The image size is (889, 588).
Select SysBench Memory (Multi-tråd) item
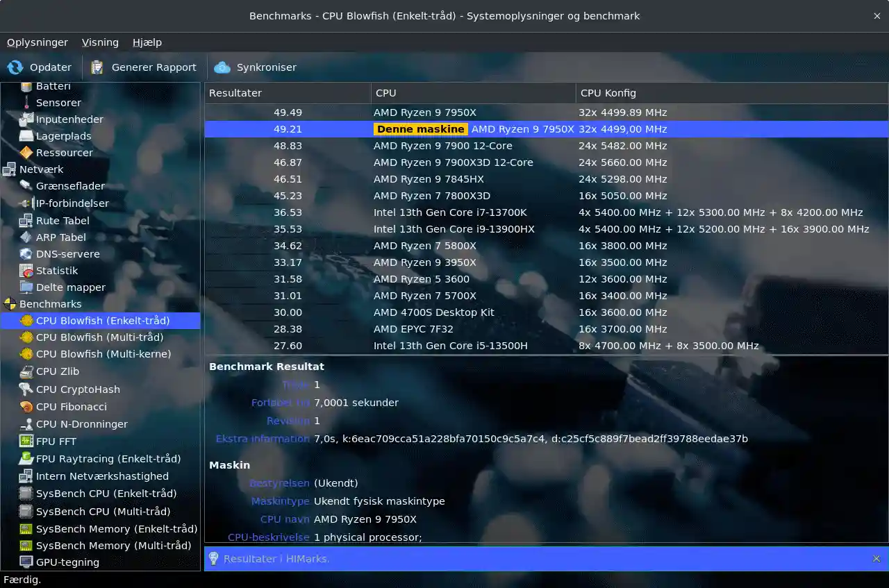point(113,546)
